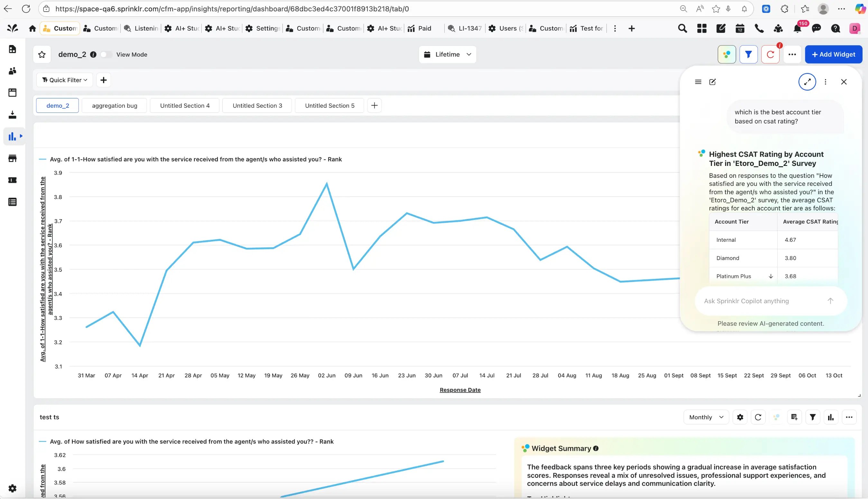868x499 pixels.
Task: Click the Response Date axis label
Action: pyautogui.click(x=460, y=390)
